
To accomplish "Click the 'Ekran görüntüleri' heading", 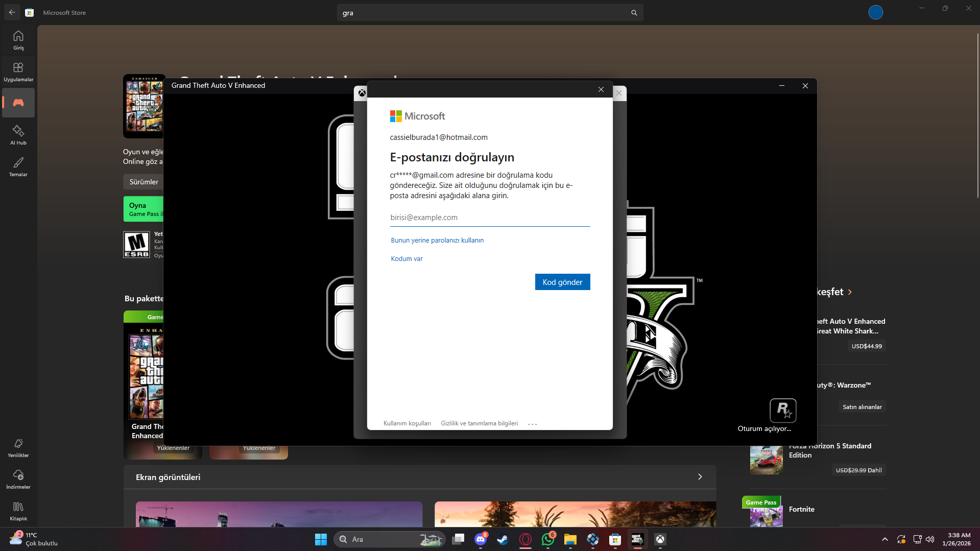I will click(x=168, y=477).
